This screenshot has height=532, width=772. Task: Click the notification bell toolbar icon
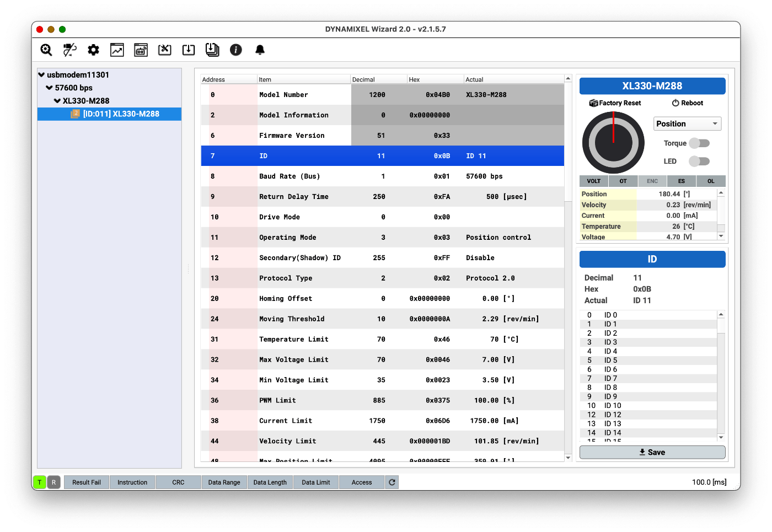(x=260, y=50)
